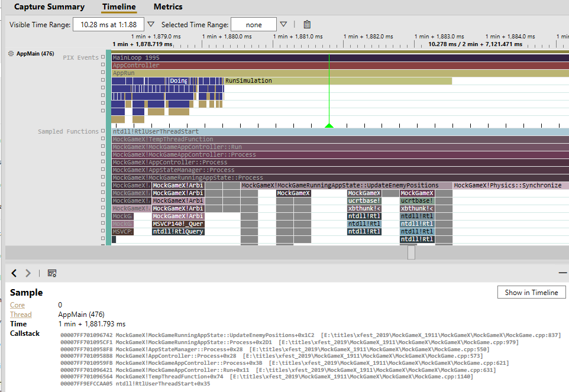The image size is (569, 392).
Task: Select the RunSimulation event bar
Action: point(338,80)
